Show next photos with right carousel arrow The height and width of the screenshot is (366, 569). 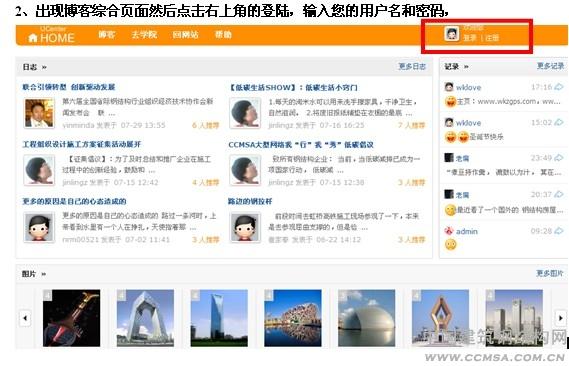(561, 318)
